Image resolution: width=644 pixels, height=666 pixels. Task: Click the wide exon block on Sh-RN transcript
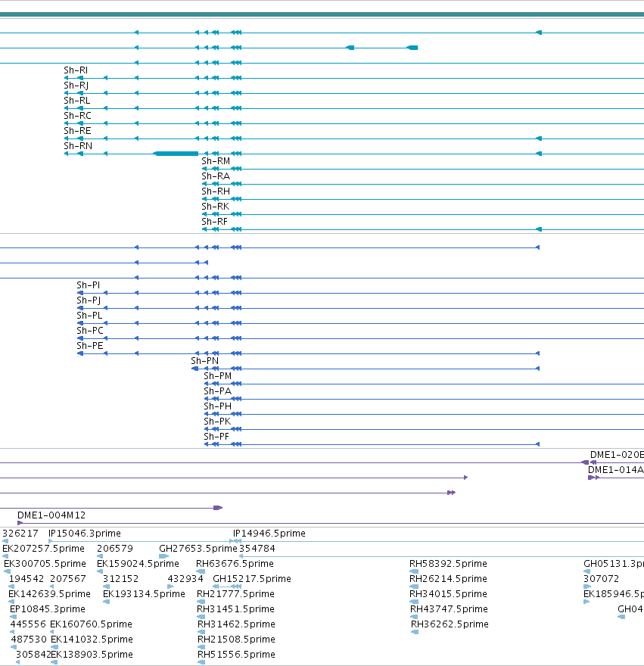point(176,154)
